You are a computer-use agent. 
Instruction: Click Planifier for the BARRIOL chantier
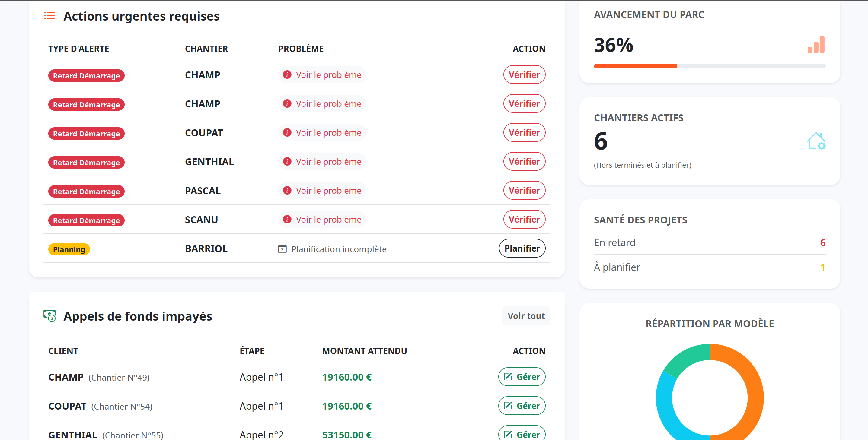click(522, 248)
